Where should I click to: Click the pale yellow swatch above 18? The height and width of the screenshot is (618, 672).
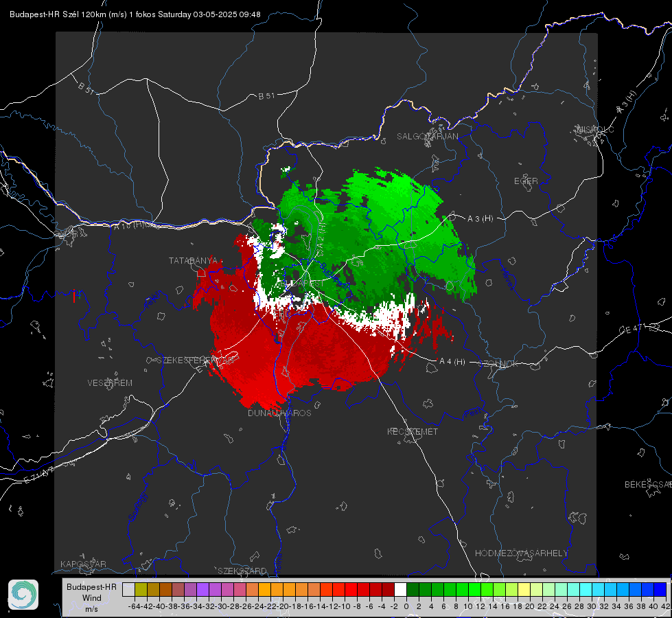point(524,589)
